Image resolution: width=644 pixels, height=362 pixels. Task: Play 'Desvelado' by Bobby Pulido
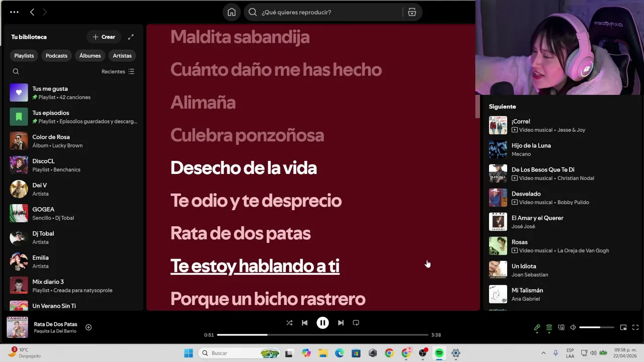(x=561, y=198)
